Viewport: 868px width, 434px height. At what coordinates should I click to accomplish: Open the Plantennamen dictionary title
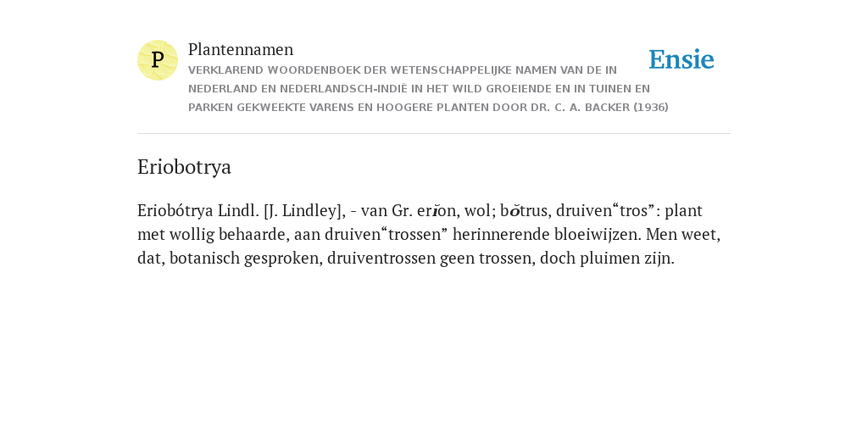[x=241, y=49]
